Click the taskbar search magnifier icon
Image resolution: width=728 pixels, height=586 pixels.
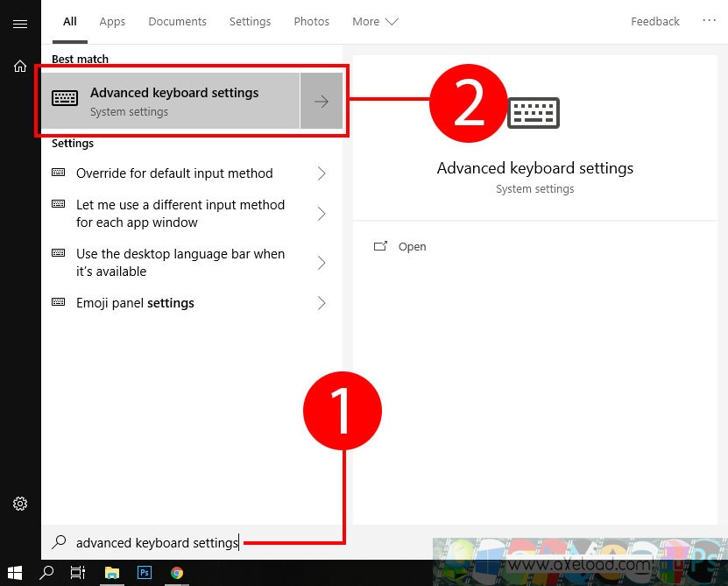click(46, 573)
